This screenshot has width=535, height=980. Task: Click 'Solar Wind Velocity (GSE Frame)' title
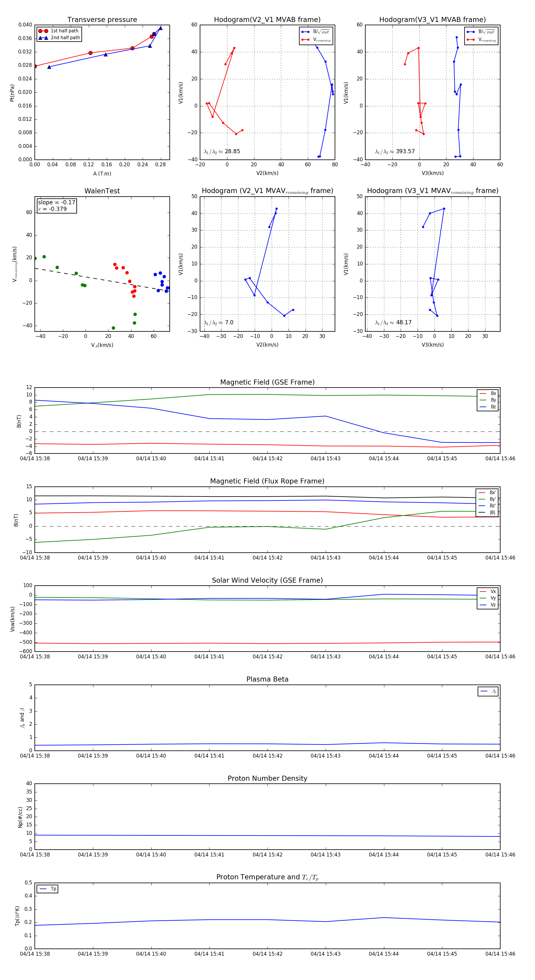pos(267,581)
